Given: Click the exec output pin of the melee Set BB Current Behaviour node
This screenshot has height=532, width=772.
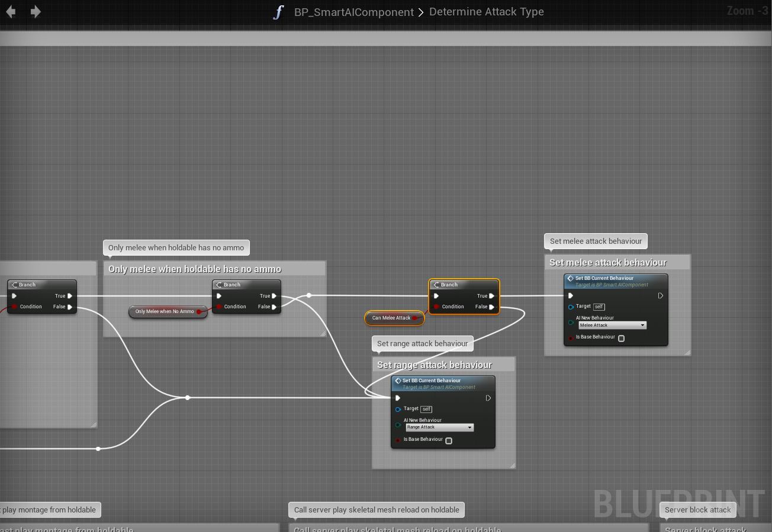Looking at the screenshot, I should [x=661, y=296].
